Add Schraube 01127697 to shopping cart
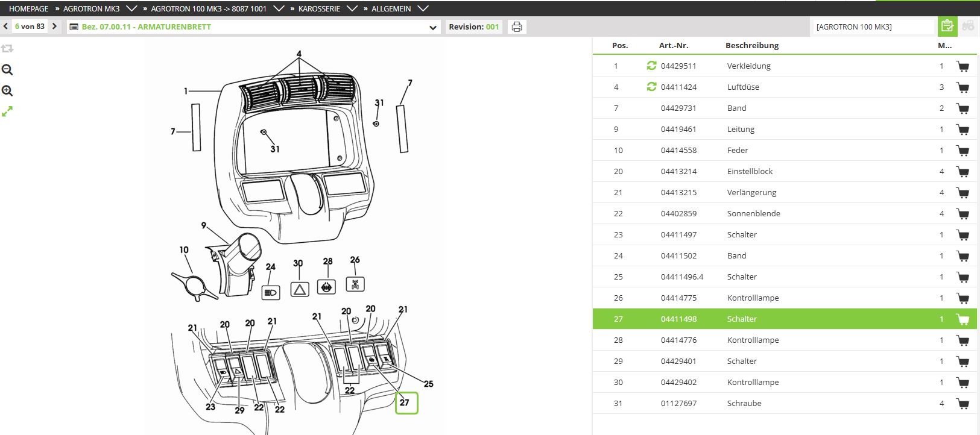The image size is (980, 435). [x=963, y=404]
